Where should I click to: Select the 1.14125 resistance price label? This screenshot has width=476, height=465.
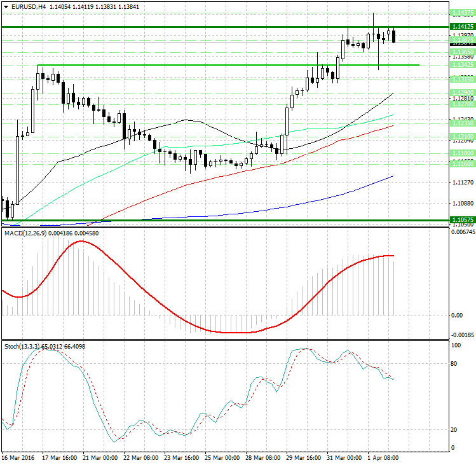pyautogui.click(x=463, y=27)
